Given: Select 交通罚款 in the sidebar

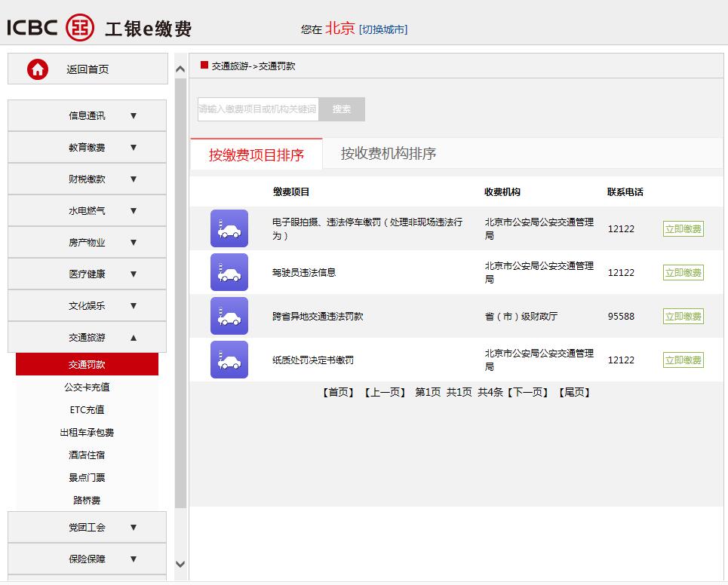Looking at the screenshot, I should 88,364.
